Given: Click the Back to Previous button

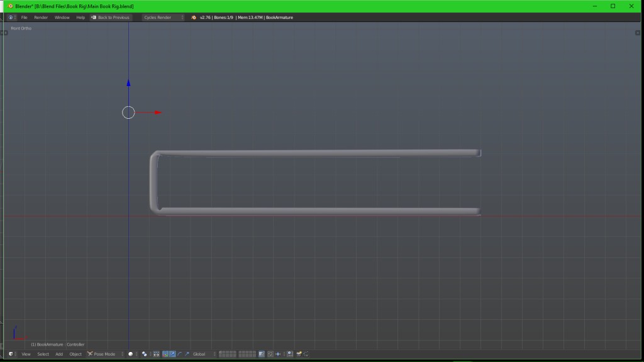Looking at the screenshot, I should (x=111, y=18).
